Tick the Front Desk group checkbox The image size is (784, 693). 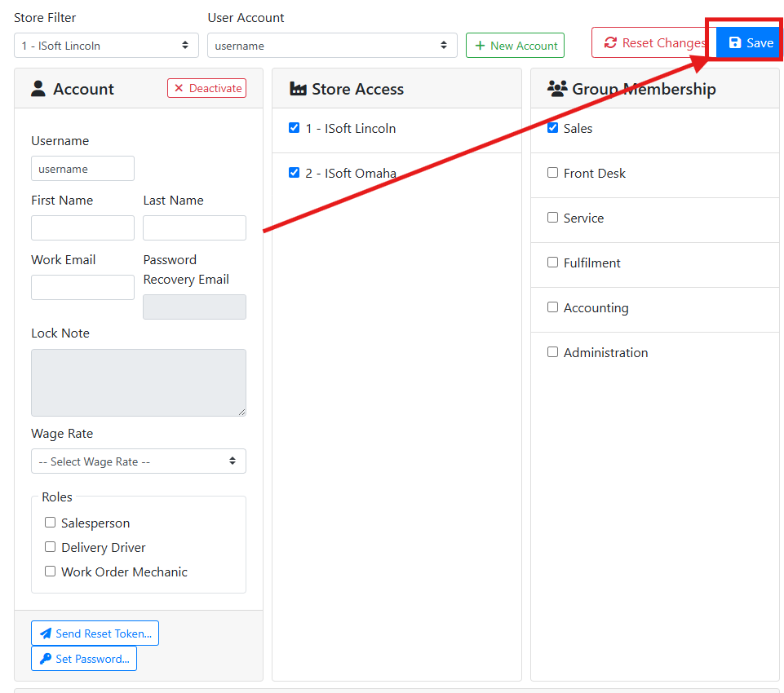click(553, 173)
